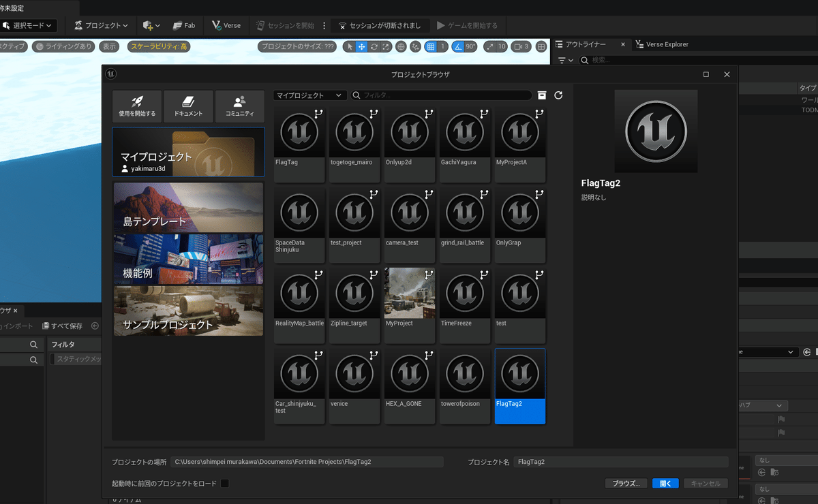818x504 pixels.
Task: Select the venice project
Action: click(354, 385)
